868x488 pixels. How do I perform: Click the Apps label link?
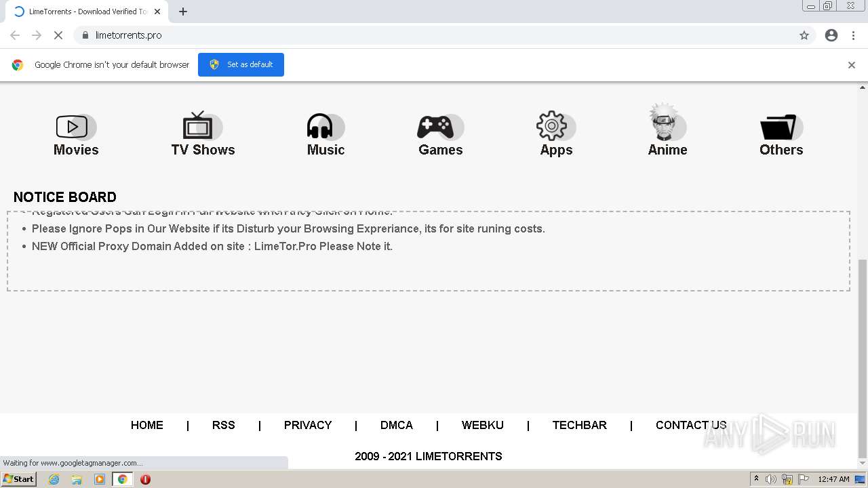[556, 150]
